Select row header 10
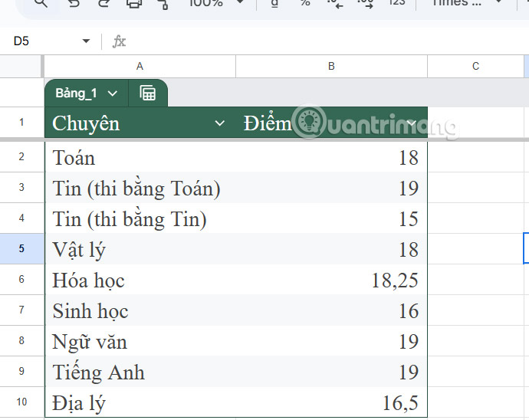 (x=21, y=402)
